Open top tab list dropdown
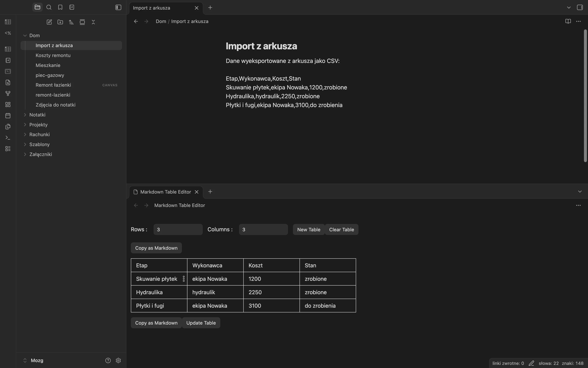This screenshot has width=588, height=368. [x=569, y=8]
